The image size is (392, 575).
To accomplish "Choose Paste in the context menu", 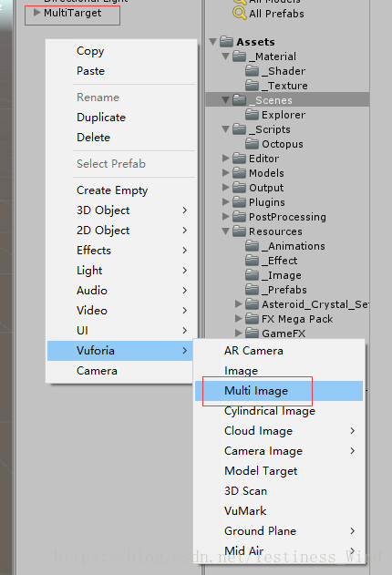I will point(120,71).
